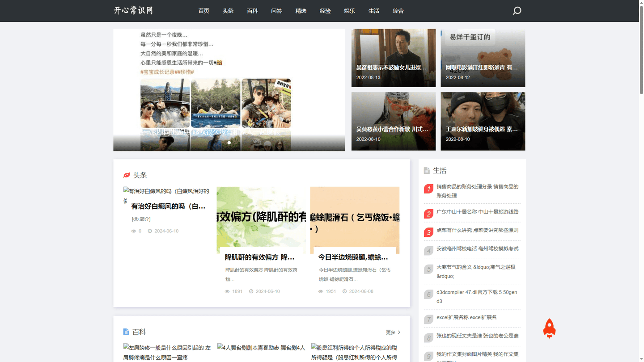644x362 pixels.
Task: Open d3dcompiler 47.dll官方下载 sidebar link
Action: [477, 297]
